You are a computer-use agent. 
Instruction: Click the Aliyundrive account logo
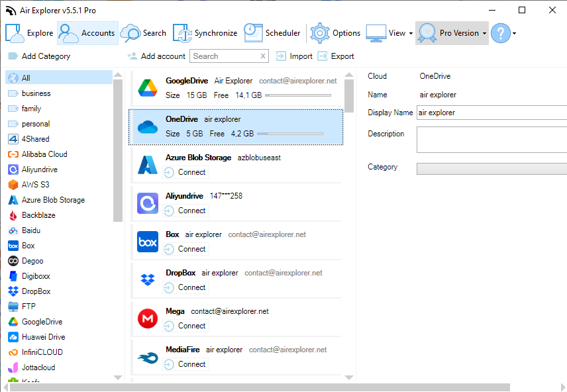[x=148, y=203]
